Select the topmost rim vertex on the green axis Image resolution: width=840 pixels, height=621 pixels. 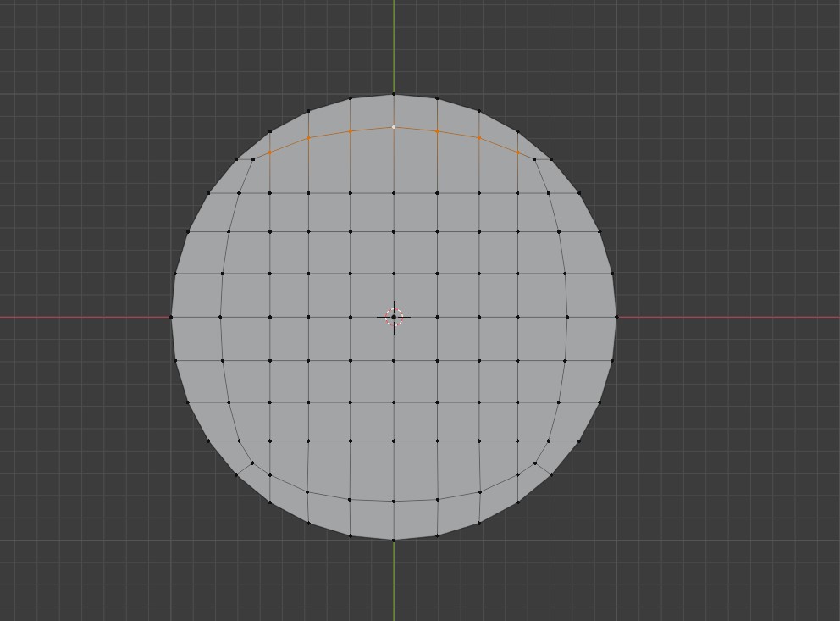(395, 94)
